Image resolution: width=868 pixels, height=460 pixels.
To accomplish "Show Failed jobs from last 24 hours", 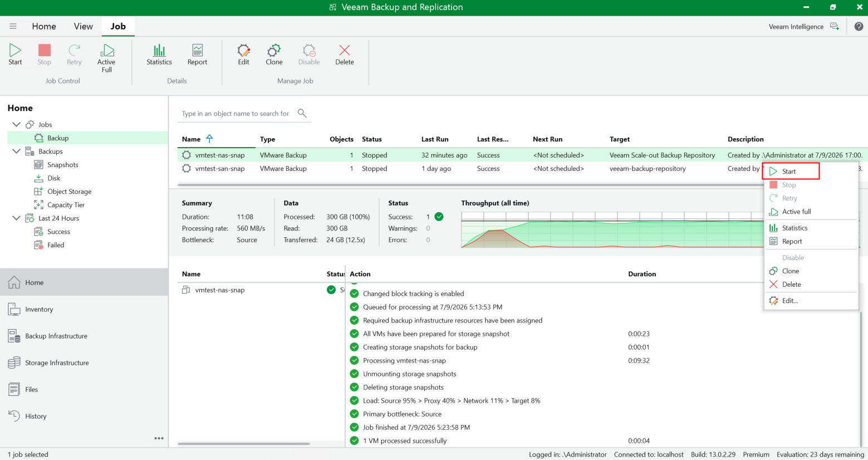I will 55,245.
